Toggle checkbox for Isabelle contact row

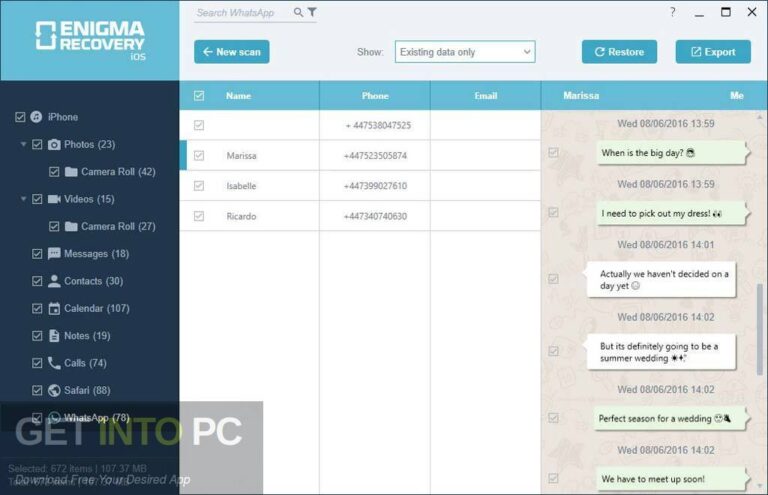(199, 186)
